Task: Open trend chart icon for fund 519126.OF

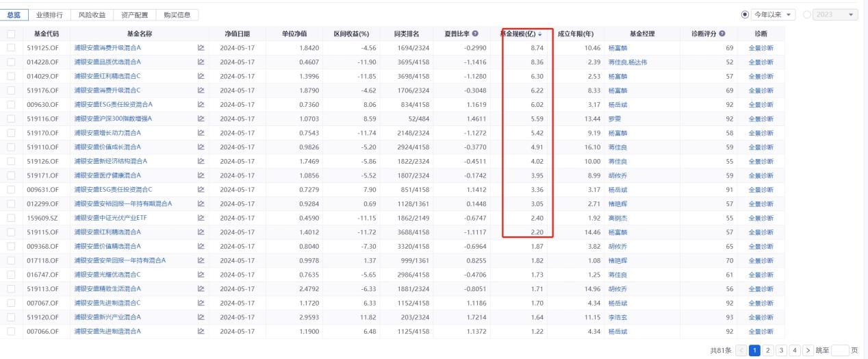Action: (x=201, y=161)
